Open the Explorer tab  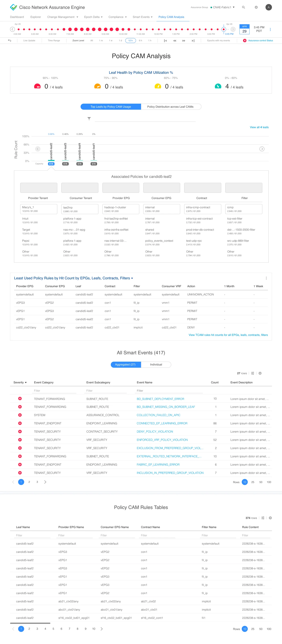pos(35,17)
